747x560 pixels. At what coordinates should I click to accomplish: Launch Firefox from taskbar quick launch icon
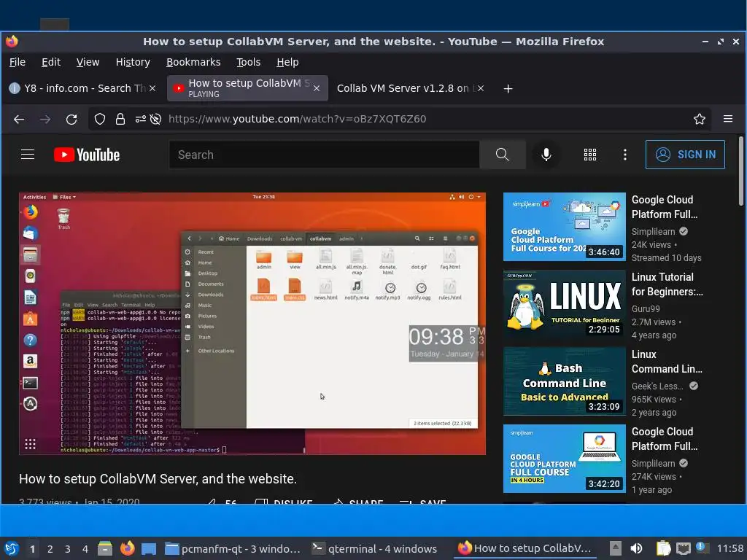coord(127,548)
